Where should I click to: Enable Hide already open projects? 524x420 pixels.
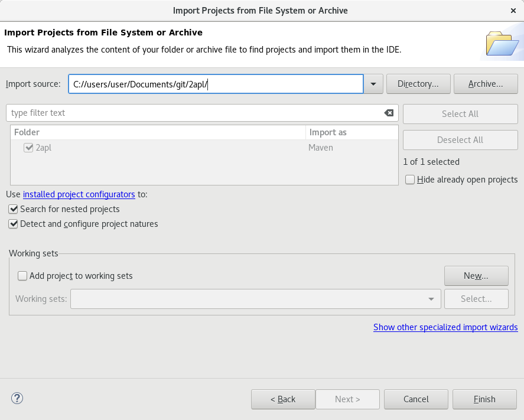click(x=410, y=180)
